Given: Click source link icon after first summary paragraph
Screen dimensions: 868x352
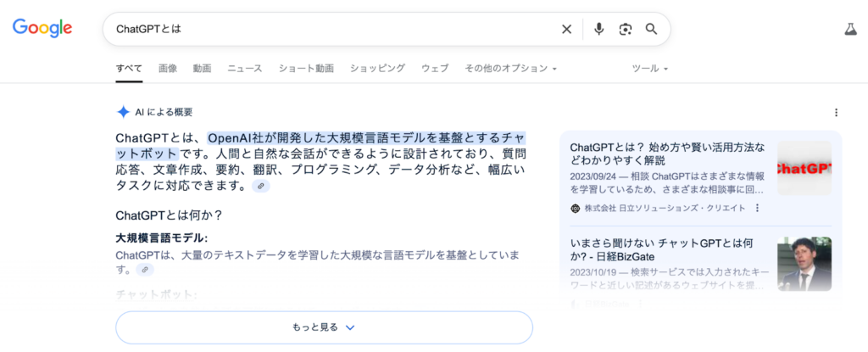Looking at the screenshot, I should (x=261, y=187).
